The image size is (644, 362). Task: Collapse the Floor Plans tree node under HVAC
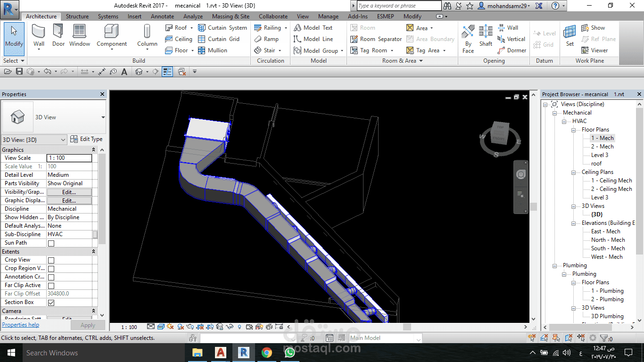click(575, 130)
